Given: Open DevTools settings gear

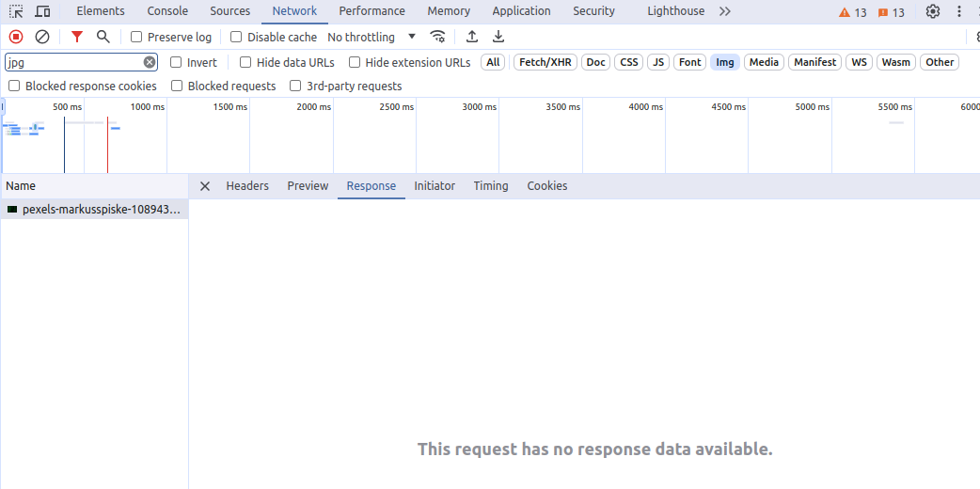Looking at the screenshot, I should coord(933,11).
